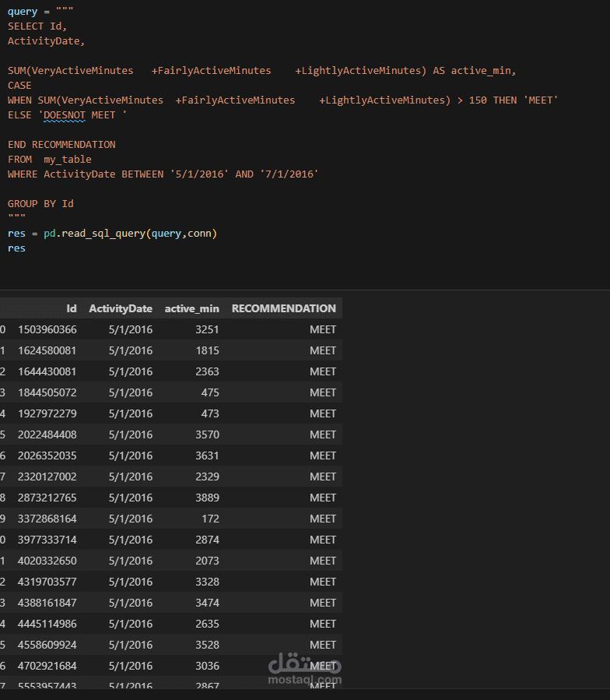Click active_min value 3889
Screen dimensions: 610x700
[x=207, y=498]
